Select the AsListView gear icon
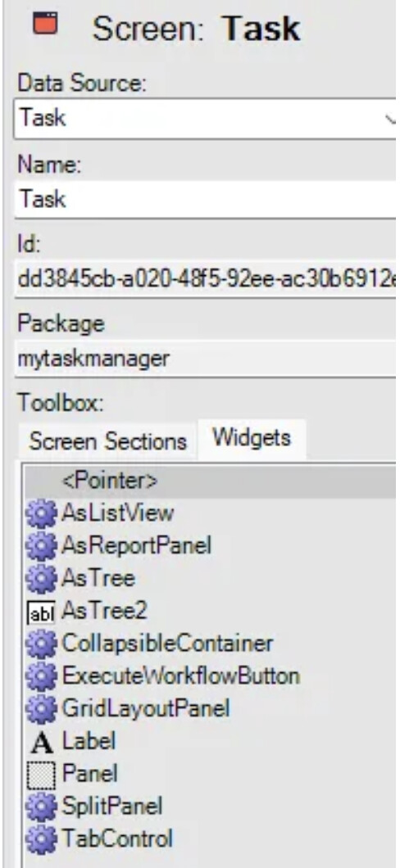Viewport: 400px width, 868px height. 41,513
